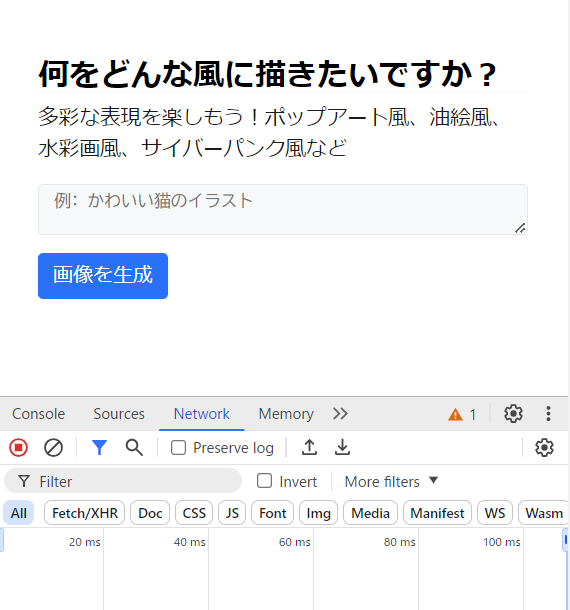
Task: Filter requests by Fetch/XHR
Action: [85, 513]
